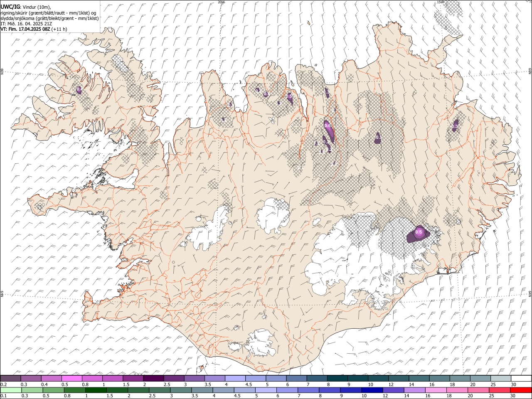Click the darkest purple 2–2.5 upper legend swatch
Screen dimensions: 532x399
(153, 379)
